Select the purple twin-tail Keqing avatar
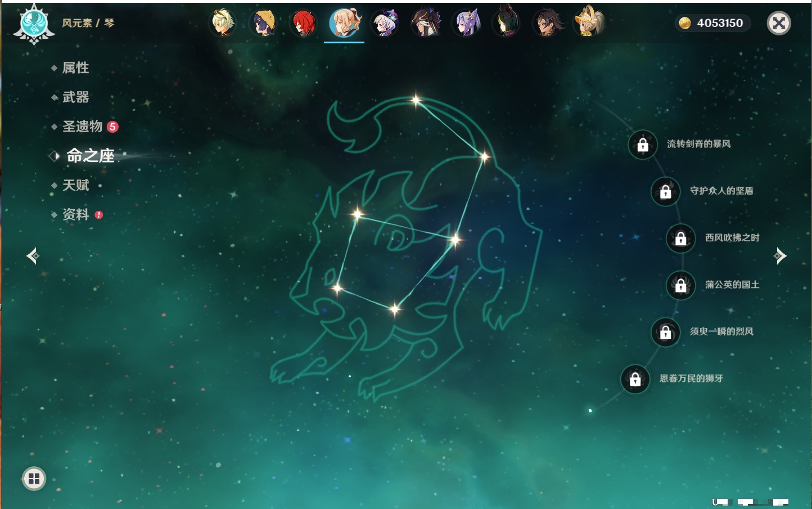Image resolution: width=812 pixels, height=509 pixels. [x=466, y=23]
